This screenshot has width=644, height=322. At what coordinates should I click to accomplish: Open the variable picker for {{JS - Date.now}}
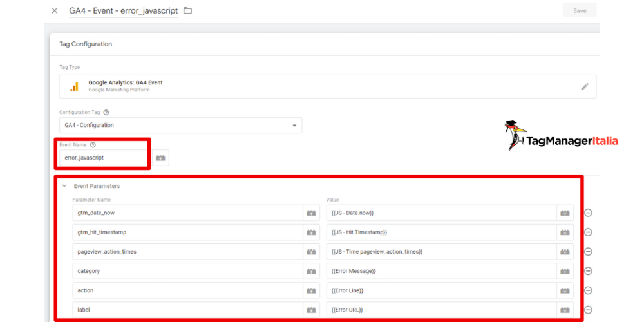(565, 213)
